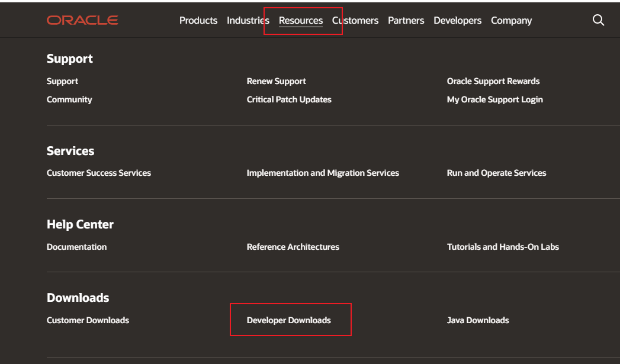The width and height of the screenshot is (620, 364).
Task: Select Critical Patch Updates link
Action: (289, 99)
